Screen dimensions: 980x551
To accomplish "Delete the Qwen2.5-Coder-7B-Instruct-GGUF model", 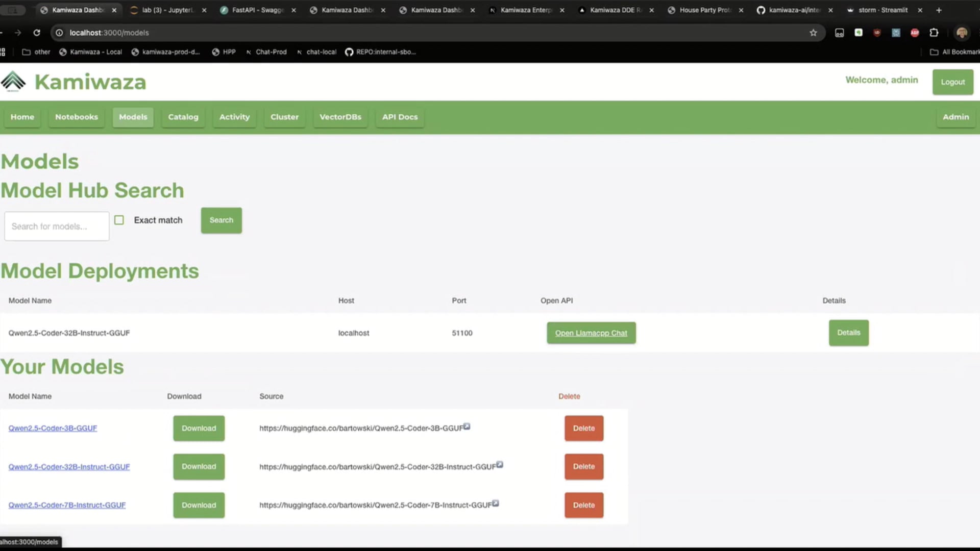I will [x=583, y=505].
